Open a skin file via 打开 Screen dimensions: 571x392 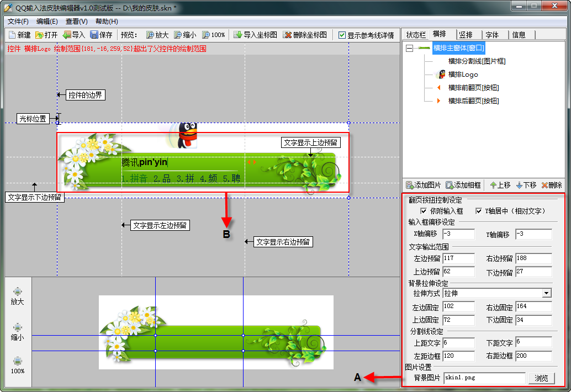46,35
